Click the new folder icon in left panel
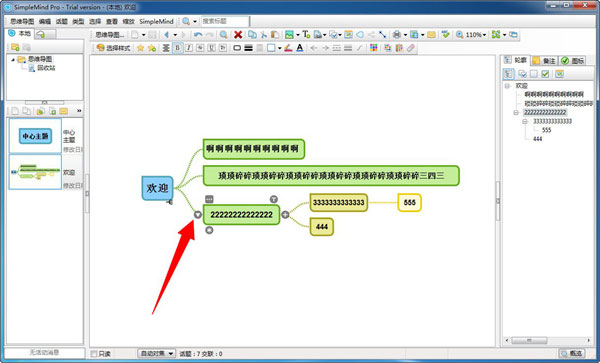This screenshot has width=600, height=363. (15, 47)
